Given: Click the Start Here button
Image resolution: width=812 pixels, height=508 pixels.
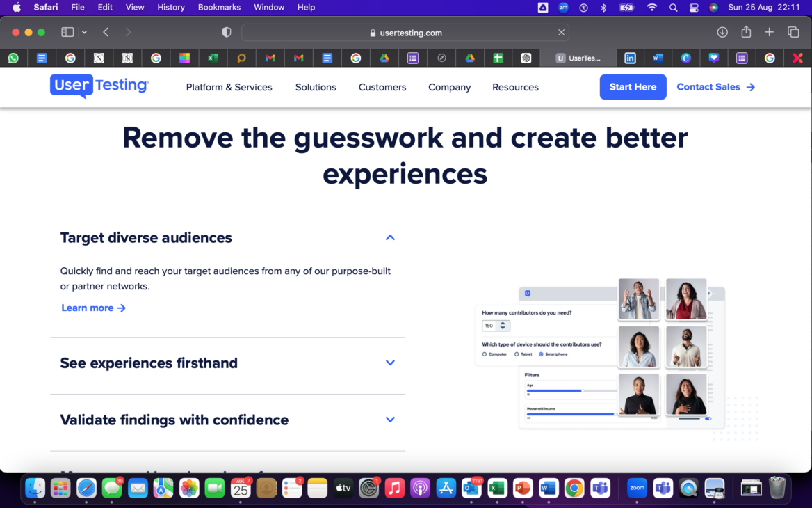Looking at the screenshot, I should pyautogui.click(x=633, y=87).
